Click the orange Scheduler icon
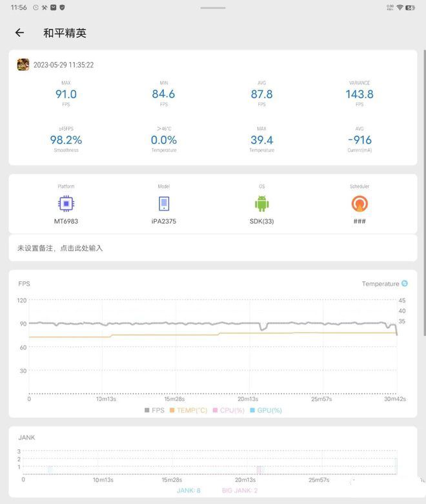Image resolution: width=426 pixels, height=504 pixels. (360, 204)
